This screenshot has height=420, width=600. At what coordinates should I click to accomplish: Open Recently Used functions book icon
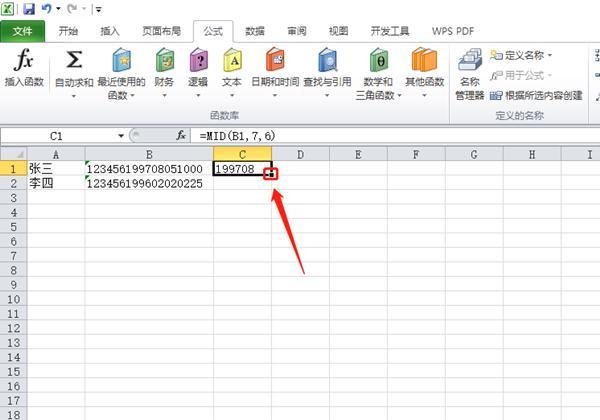click(122, 60)
